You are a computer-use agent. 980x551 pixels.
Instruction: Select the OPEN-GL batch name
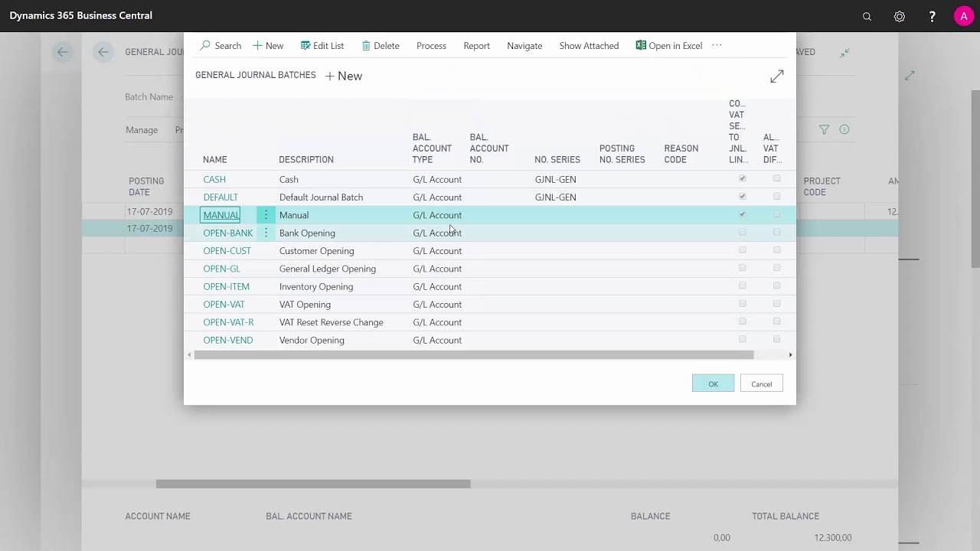(221, 269)
